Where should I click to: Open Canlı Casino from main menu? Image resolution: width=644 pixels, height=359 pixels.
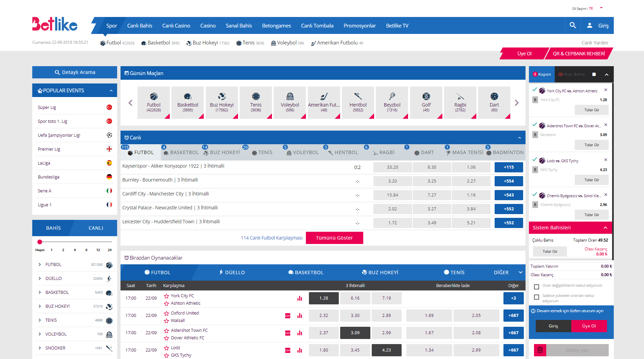pyautogui.click(x=176, y=26)
